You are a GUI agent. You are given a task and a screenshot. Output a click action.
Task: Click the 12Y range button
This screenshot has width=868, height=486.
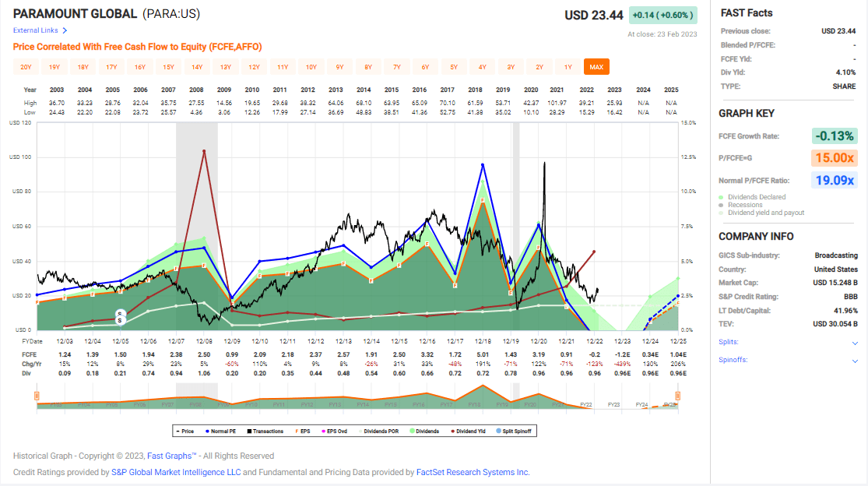tap(254, 67)
